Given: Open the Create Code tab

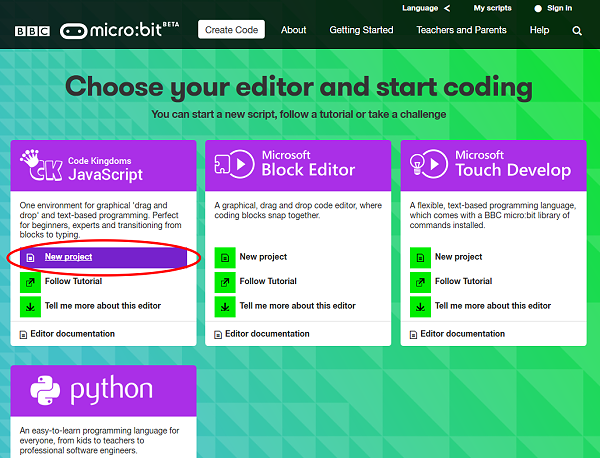Looking at the screenshot, I should pos(232,30).
